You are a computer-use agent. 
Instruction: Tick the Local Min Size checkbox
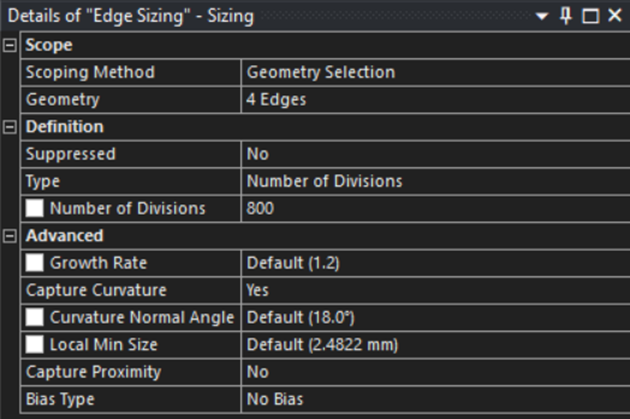[35, 345]
